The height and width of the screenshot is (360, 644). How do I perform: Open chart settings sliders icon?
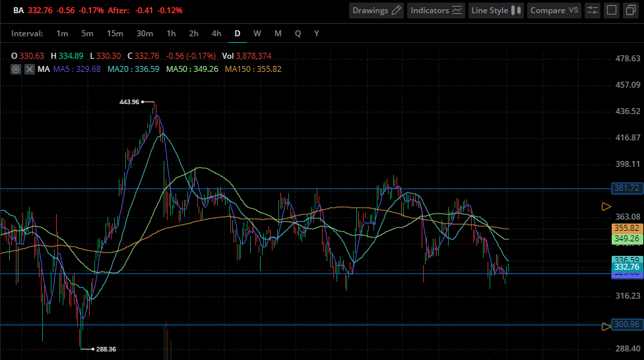pos(593,11)
